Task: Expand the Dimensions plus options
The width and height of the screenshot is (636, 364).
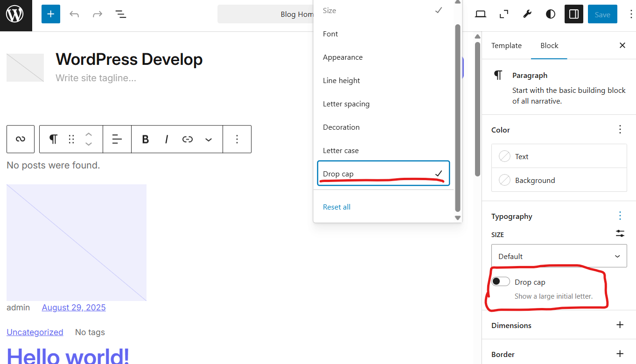Action: click(x=620, y=325)
